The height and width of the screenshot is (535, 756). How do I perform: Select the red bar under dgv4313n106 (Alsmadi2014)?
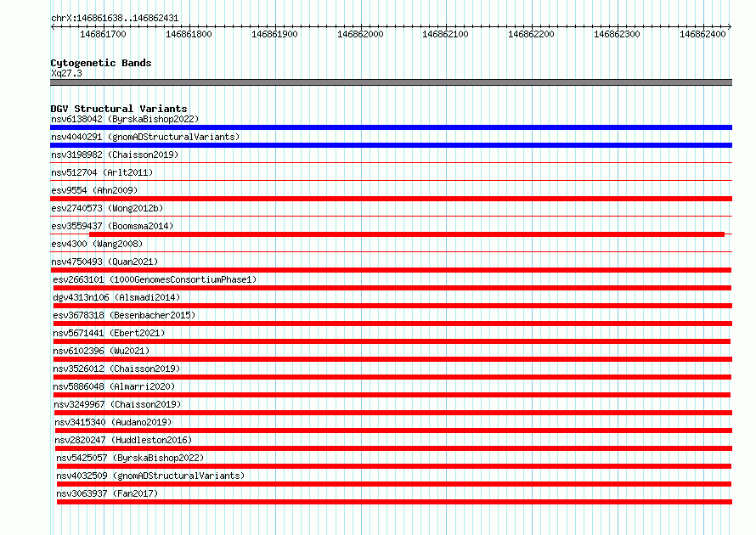click(393, 306)
